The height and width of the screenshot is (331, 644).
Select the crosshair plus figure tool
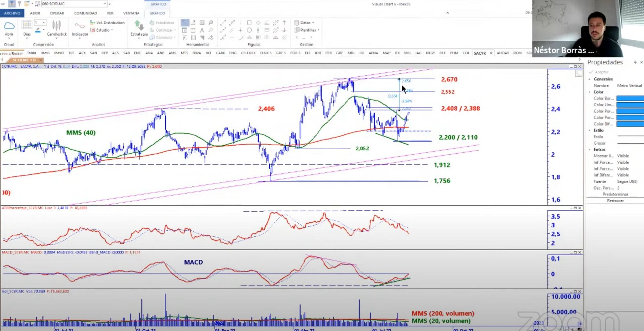(x=241, y=30)
